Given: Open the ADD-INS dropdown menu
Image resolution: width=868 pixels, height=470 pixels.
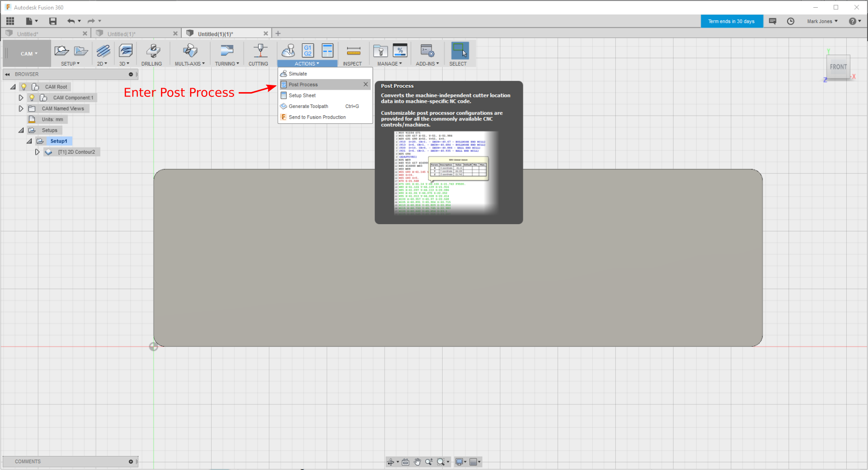Looking at the screenshot, I should pyautogui.click(x=427, y=64).
